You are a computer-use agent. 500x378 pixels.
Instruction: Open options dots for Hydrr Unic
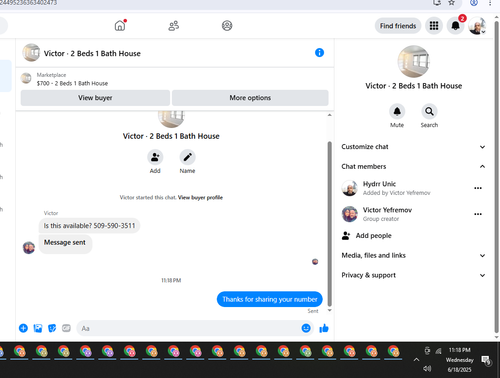(x=478, y=188)
